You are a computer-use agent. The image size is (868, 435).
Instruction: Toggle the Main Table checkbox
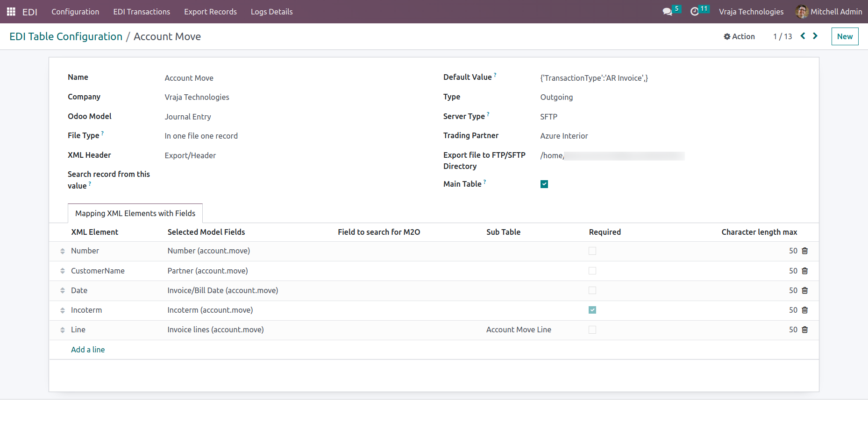pos(544,184)
